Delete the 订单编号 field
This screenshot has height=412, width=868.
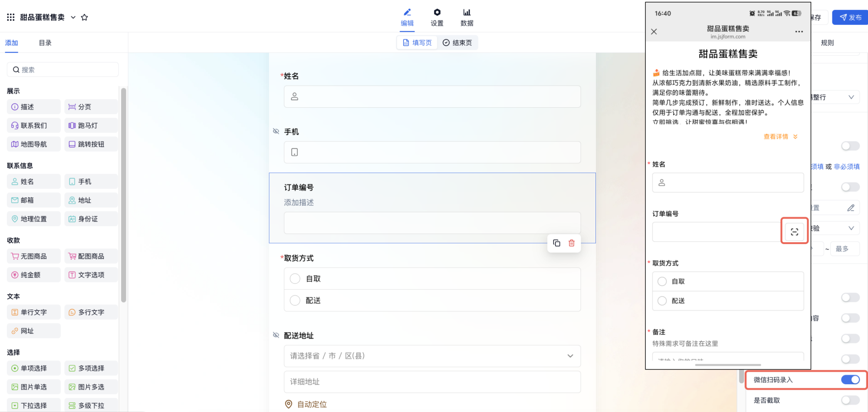click(x=572, y=243)
